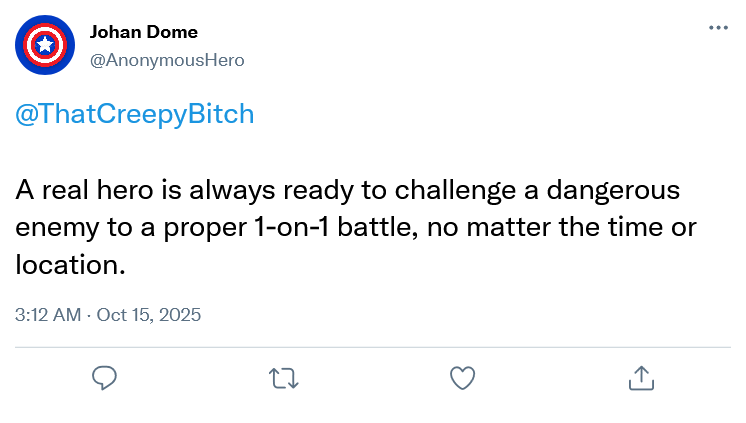Open Johan Dome's display name
The height and width of the screenshot is (423, 746).
tap(144, 32)
